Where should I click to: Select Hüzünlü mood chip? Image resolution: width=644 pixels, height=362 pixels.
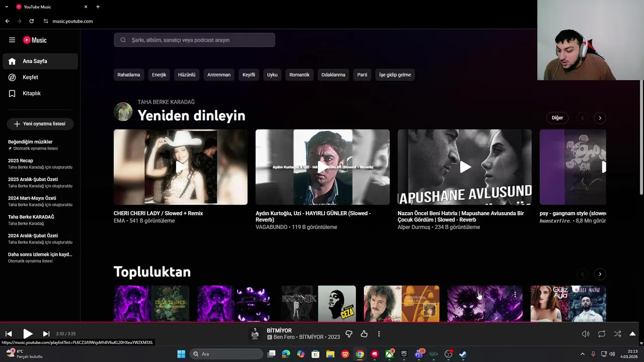tap(187, 75)
